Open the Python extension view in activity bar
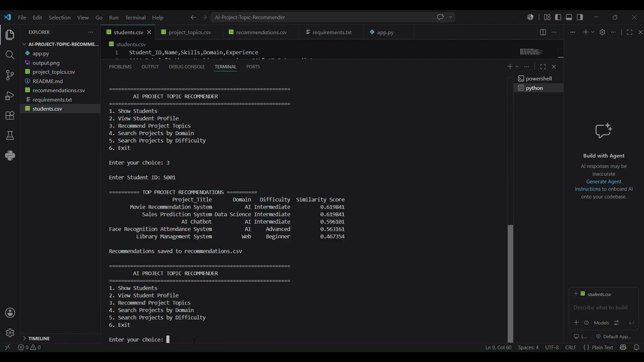Screen dimensions: 644x362 (10, 155)
